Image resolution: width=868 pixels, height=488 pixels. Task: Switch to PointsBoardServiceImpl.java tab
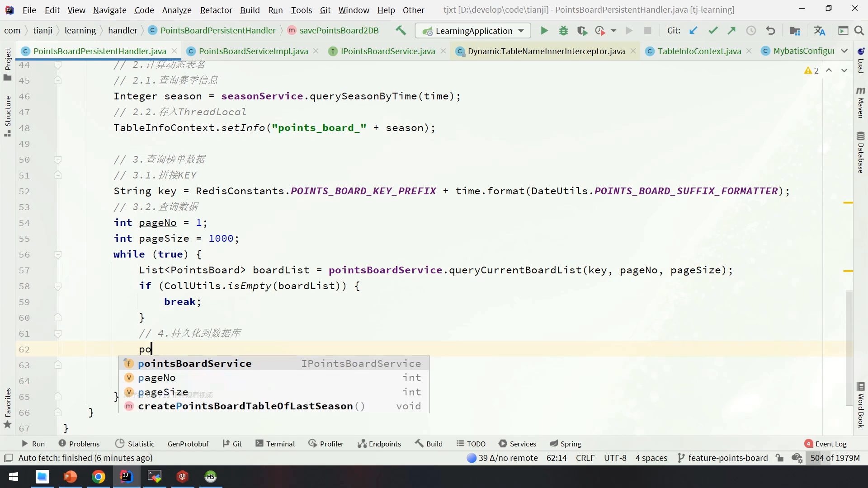click(x=253, y=51)
